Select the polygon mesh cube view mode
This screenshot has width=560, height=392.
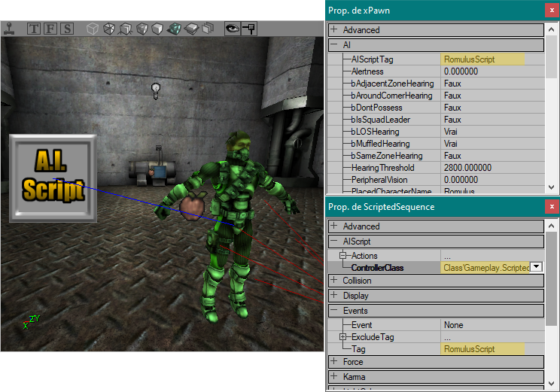[108, 29]
